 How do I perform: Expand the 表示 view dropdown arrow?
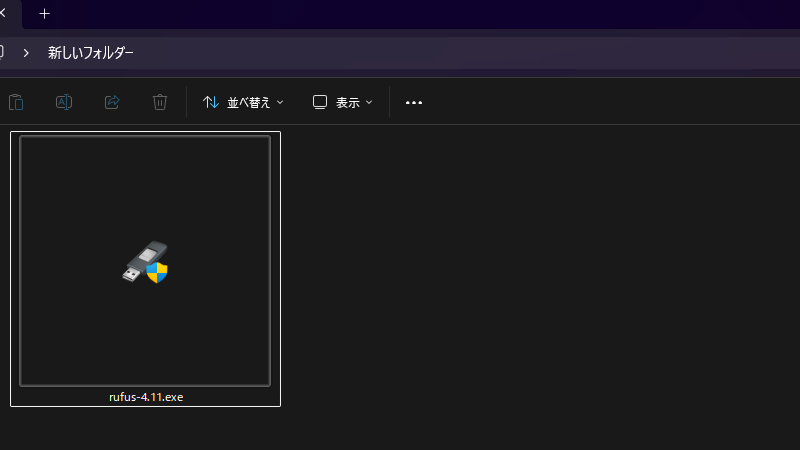point(369,102)
